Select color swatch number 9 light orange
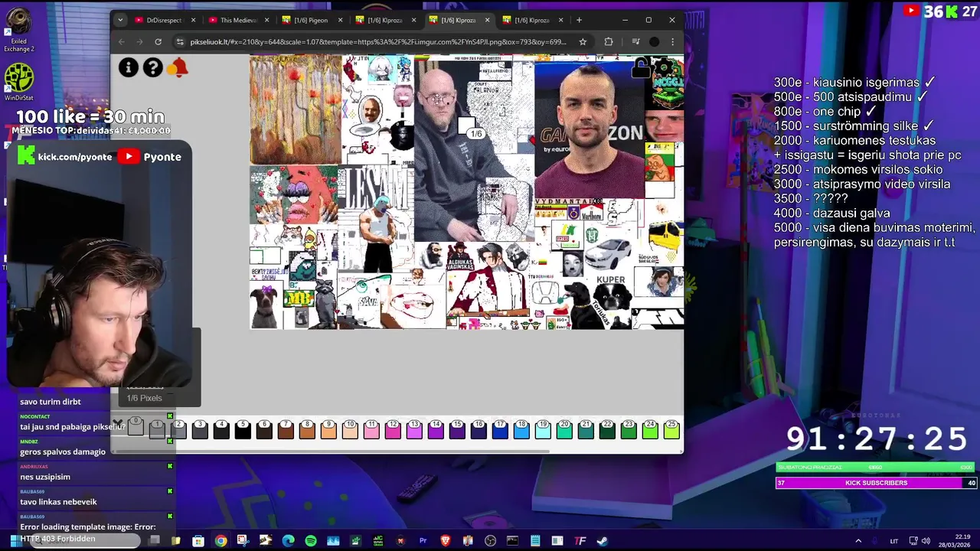The height and width of the screenshot is (551, 980). (328, 431)
